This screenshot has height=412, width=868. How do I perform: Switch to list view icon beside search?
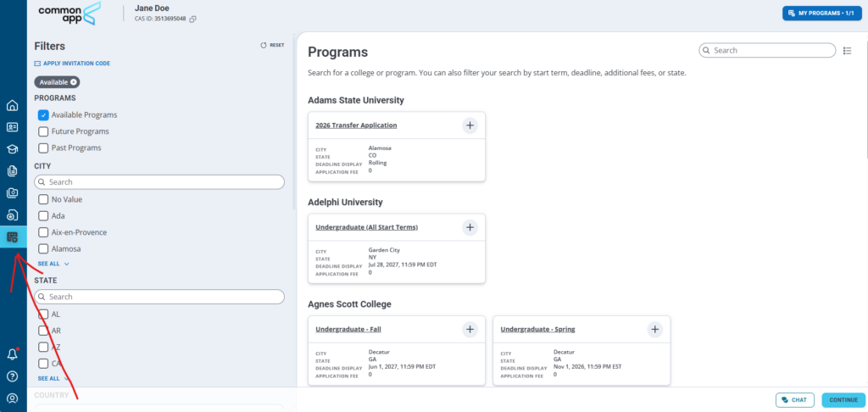(847, 50)
